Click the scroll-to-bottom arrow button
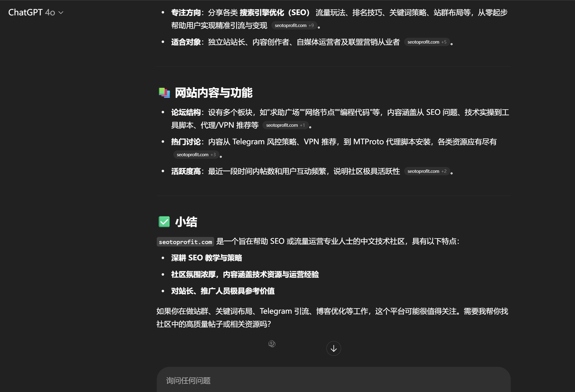Viewport: 575px width, 392px height. tap(333, 348)
